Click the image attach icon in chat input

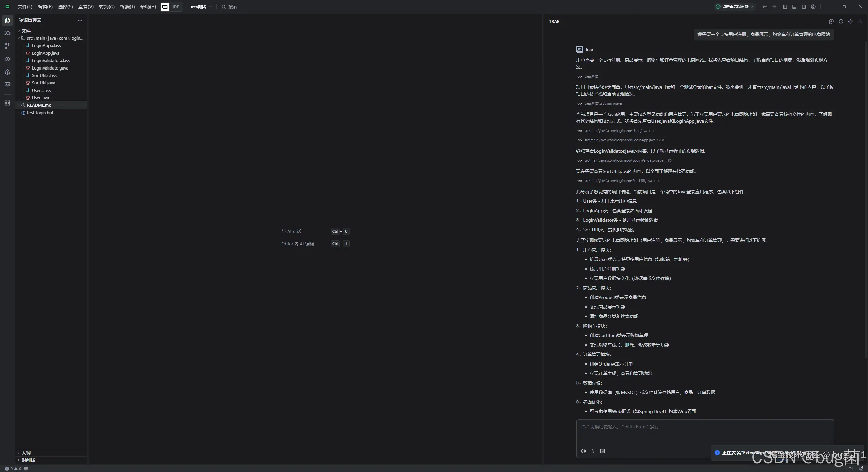tap(602, 451)
